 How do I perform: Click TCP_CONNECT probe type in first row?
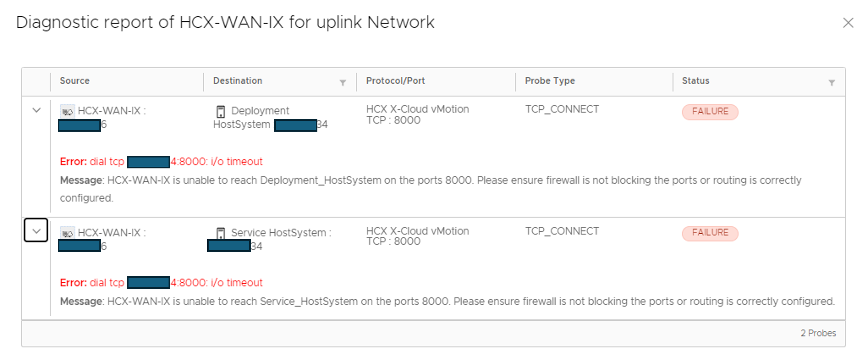(562, 109)
